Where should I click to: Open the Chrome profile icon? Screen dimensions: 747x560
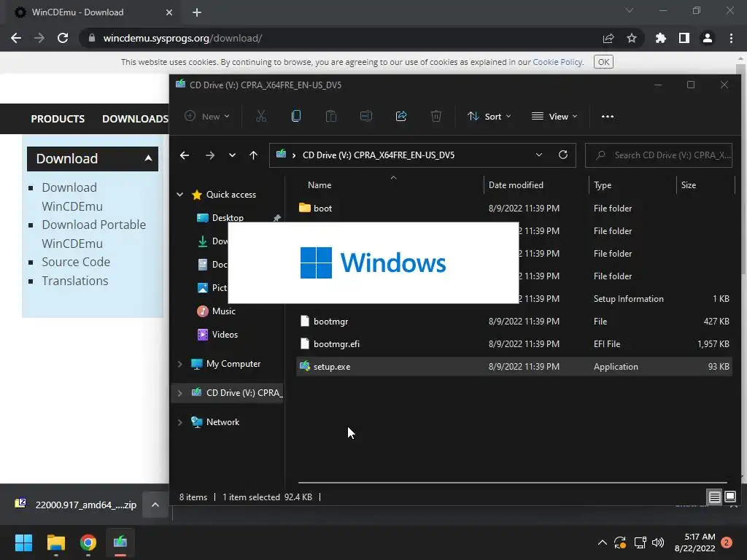point(708,38)
